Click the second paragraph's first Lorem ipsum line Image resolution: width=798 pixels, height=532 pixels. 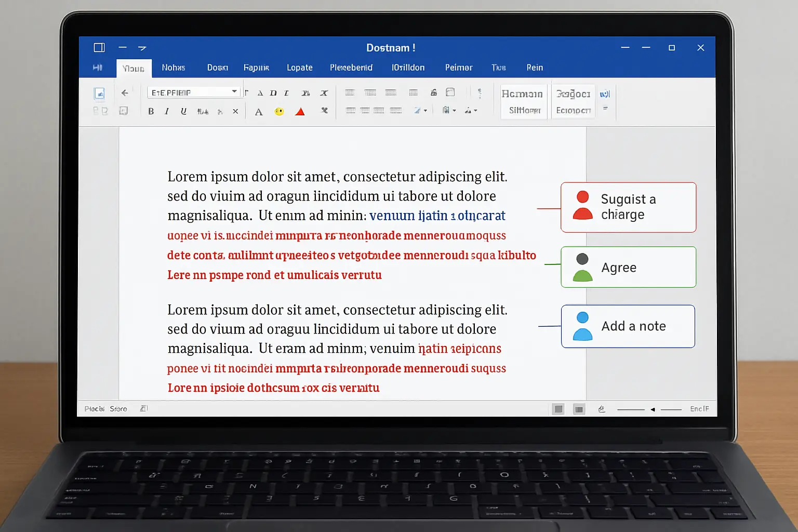click(x=337, y=310)
